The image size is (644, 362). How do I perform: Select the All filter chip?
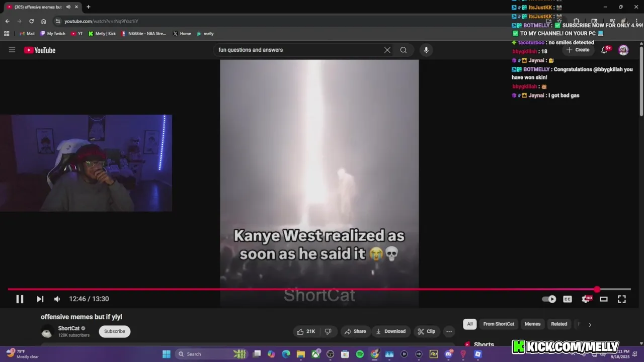point(470,324)
